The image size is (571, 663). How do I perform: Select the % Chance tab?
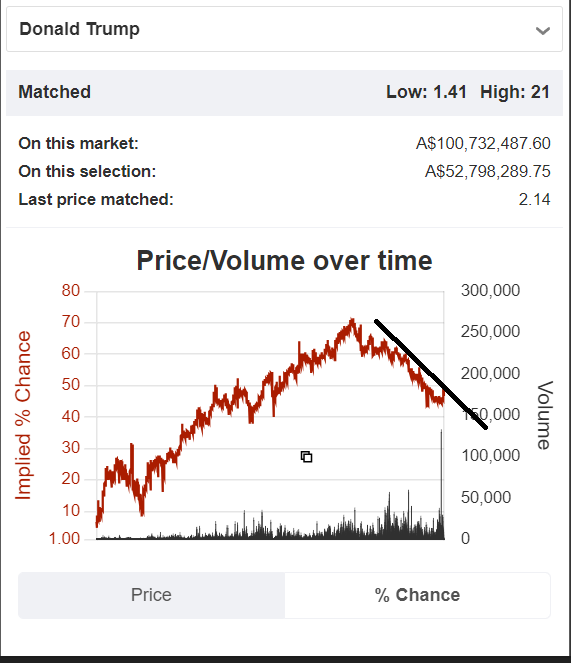coord(417,595)
